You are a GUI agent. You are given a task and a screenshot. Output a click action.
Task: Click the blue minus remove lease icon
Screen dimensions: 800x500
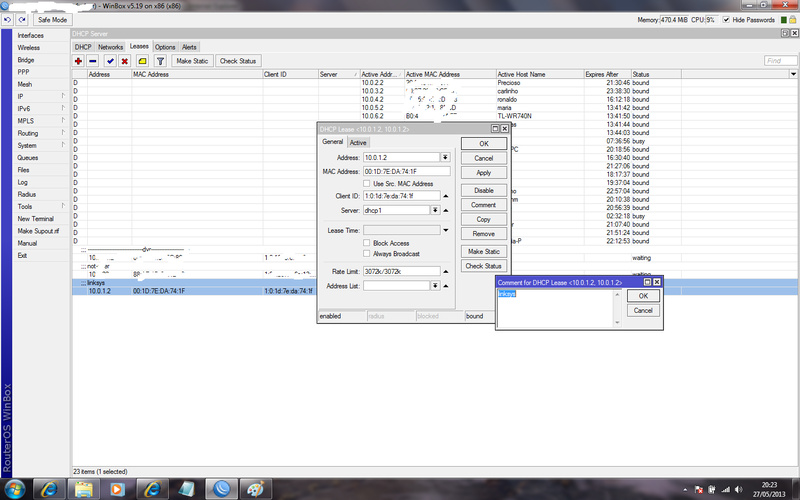(92, 61)
